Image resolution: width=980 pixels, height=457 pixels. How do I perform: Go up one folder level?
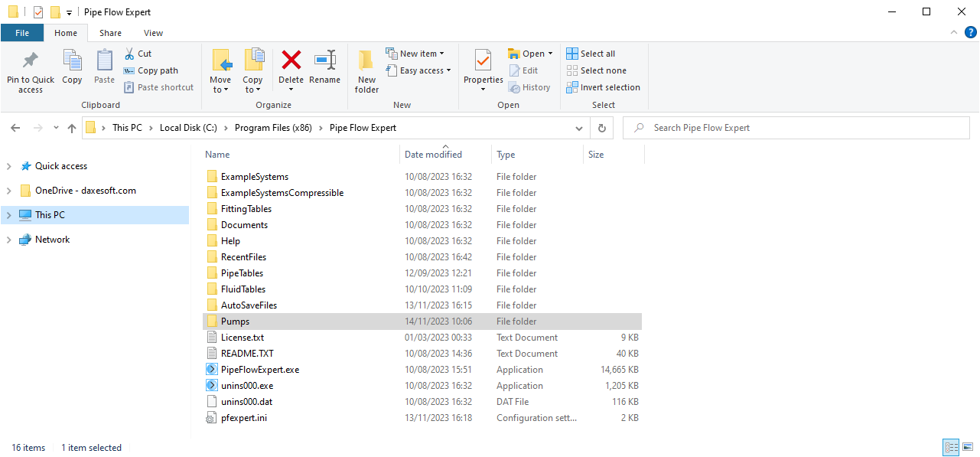coord(72,128)
